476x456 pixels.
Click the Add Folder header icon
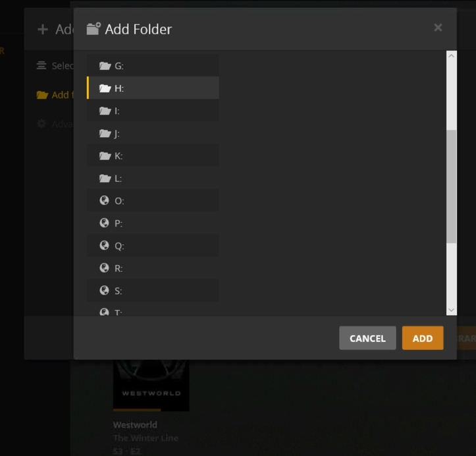click(x=93, y=29)
